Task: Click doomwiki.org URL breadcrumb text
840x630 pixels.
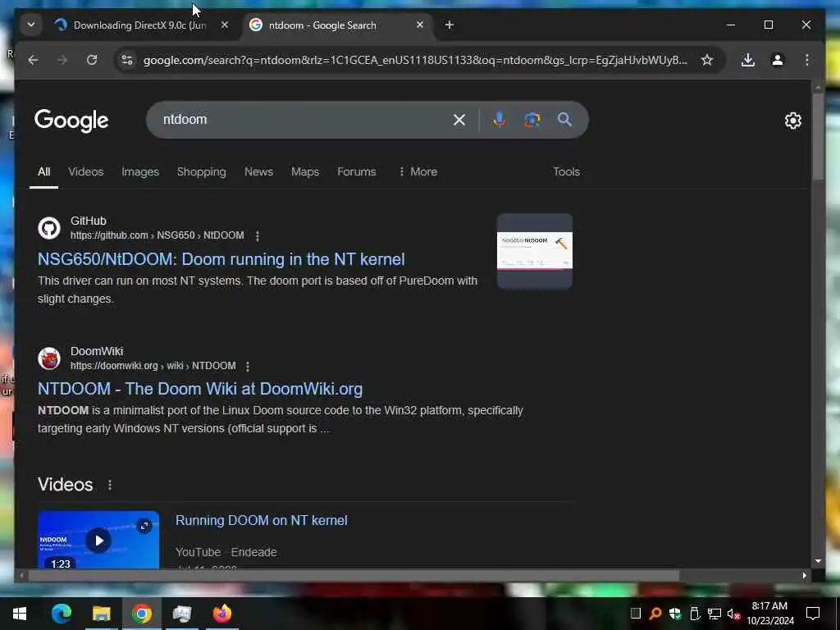Action: 153,366
